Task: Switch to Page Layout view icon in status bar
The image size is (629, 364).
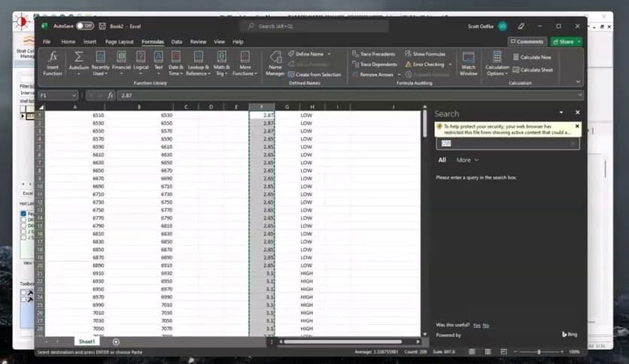Action: (488, 351)
